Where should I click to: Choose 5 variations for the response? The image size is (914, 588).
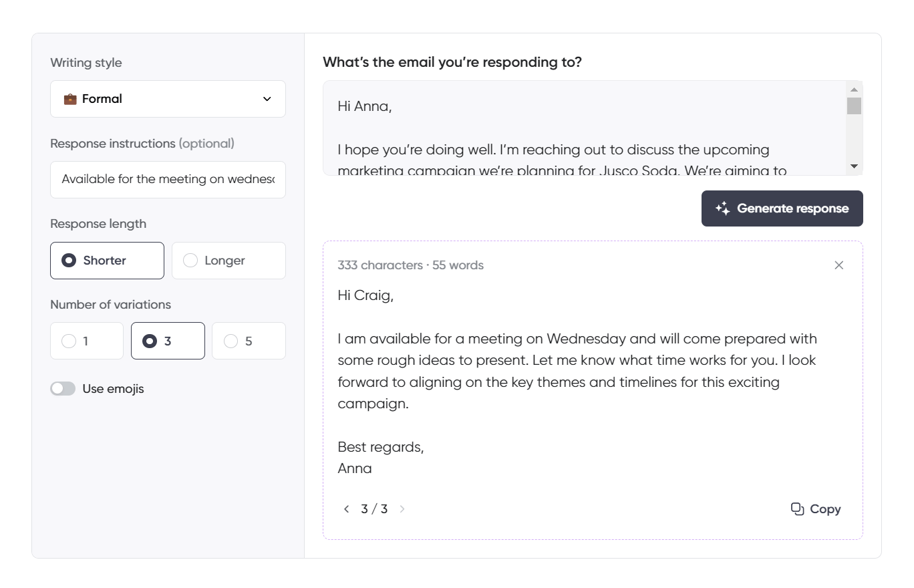(x=249, y=340)
